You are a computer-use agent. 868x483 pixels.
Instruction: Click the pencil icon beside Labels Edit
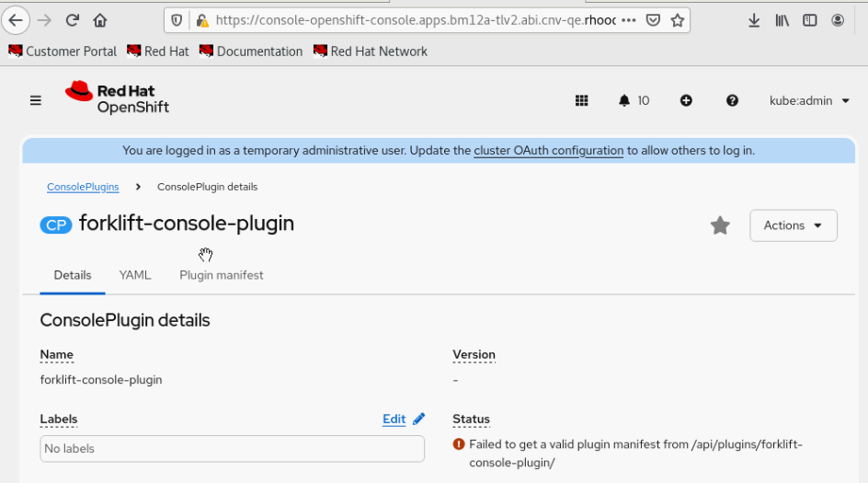pos(419,419)
